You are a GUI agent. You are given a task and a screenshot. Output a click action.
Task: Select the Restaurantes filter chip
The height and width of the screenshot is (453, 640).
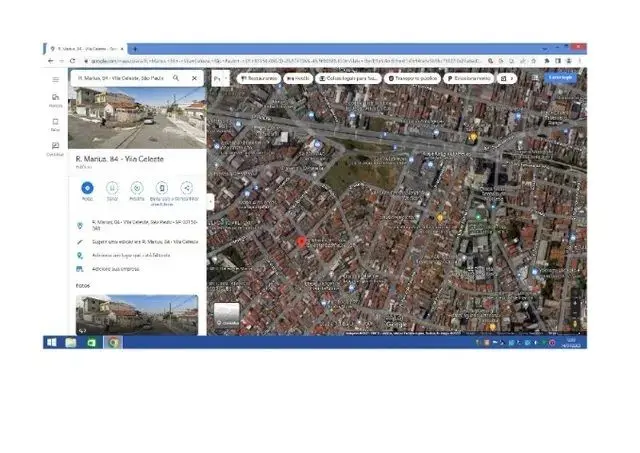259,77
